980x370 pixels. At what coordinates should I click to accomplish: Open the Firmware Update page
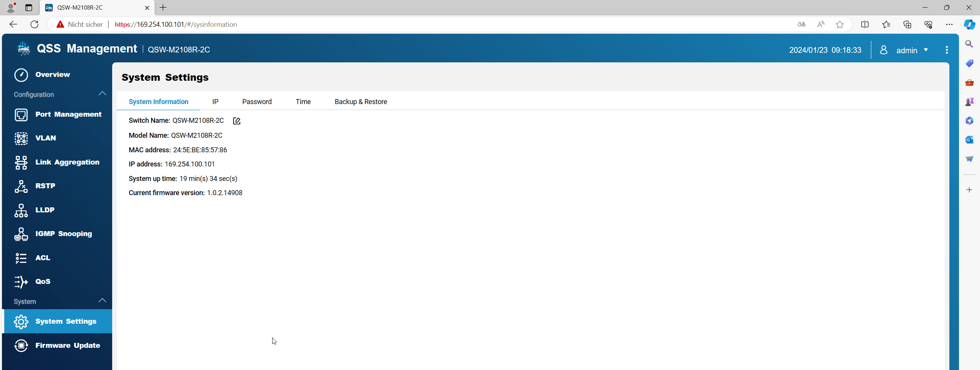(x=57, y=346)
